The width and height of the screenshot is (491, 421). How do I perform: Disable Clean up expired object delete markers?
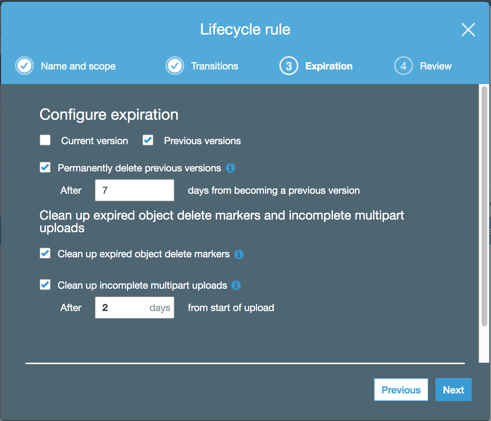pos(45,253)
